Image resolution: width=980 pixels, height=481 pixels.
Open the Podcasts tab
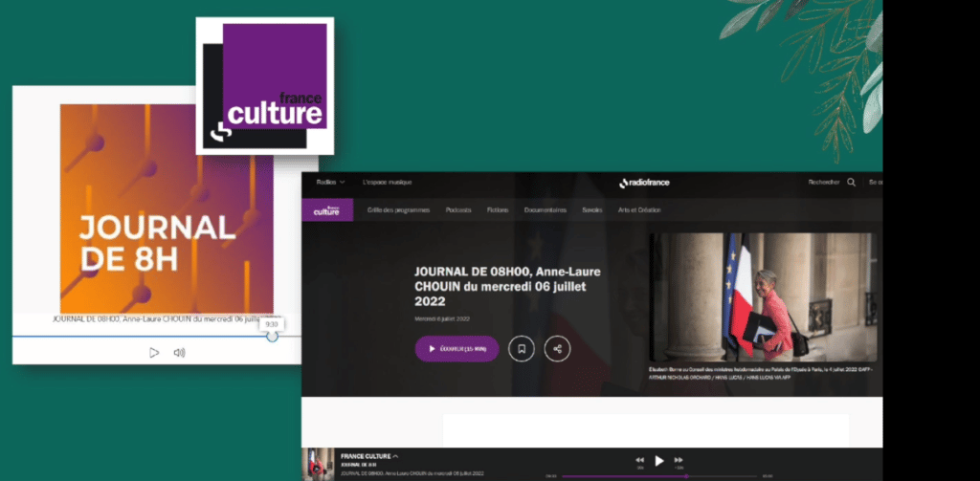[458, 209]
